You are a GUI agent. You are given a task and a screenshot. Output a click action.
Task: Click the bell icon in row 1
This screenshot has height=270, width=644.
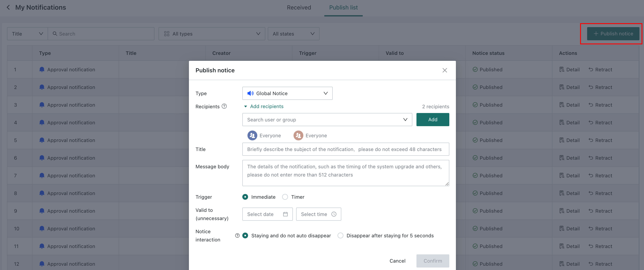tap(42, 70)
